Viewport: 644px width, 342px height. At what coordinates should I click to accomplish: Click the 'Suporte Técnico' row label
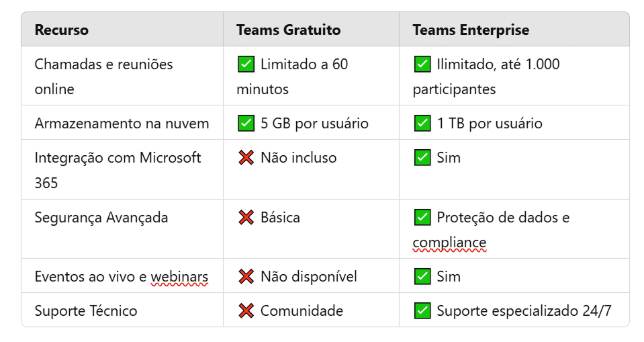85,310
